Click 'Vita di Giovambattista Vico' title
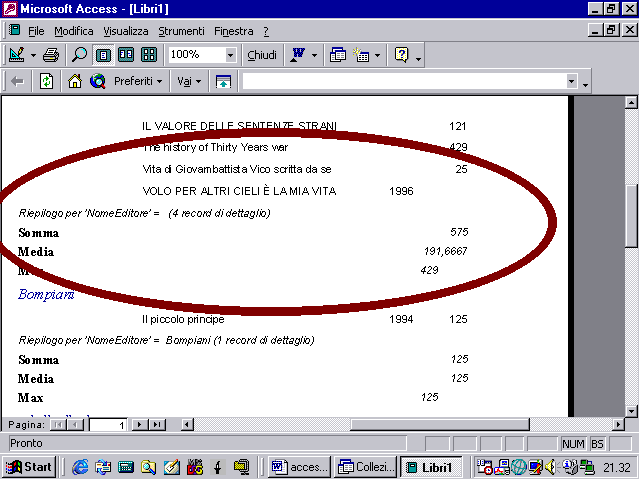This screenshot has height=479, width=639. pos(236,169)
